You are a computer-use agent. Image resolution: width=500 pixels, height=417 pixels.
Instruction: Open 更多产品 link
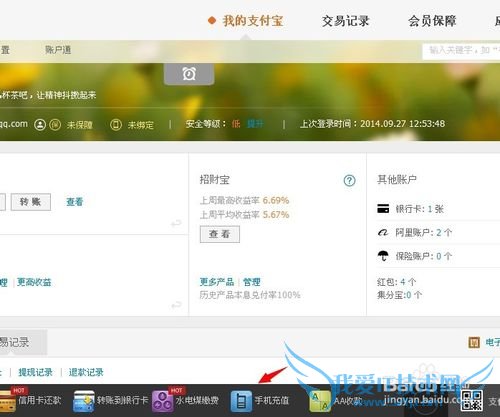(x=217, y=282)
